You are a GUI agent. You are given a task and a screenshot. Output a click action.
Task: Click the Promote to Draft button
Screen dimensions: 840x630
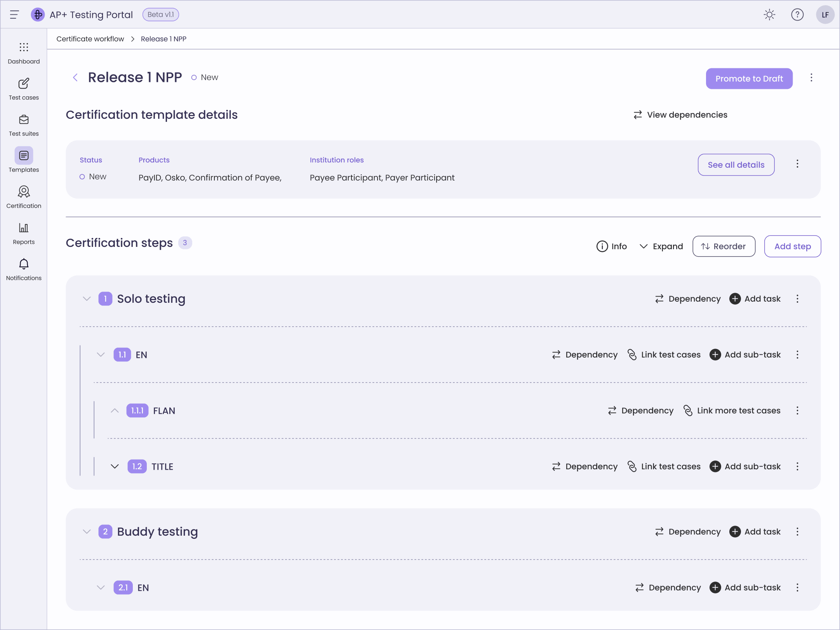pyautogui.click(x=749, y=78)
